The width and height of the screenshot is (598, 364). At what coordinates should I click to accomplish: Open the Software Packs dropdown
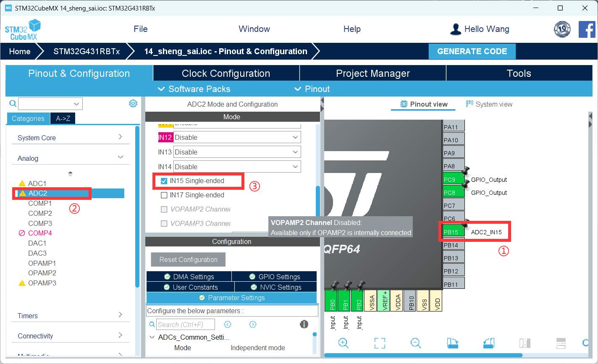[194, 89]
